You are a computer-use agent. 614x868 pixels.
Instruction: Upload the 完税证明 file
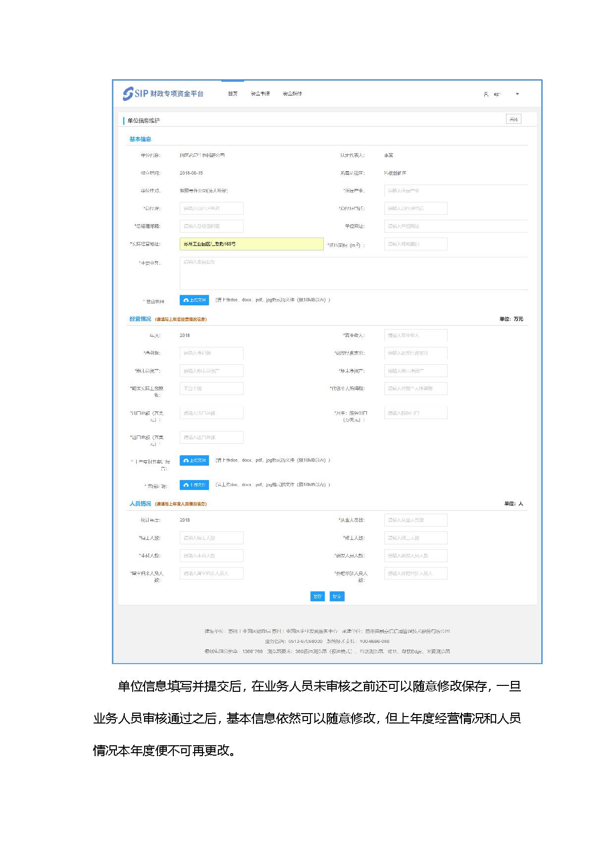(x=194, y=485)
